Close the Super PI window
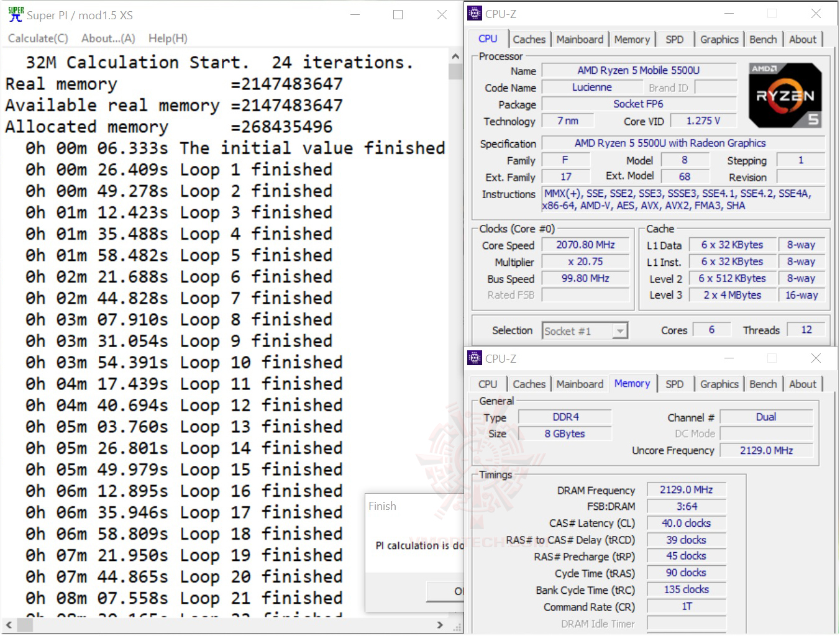 [442, 14]
